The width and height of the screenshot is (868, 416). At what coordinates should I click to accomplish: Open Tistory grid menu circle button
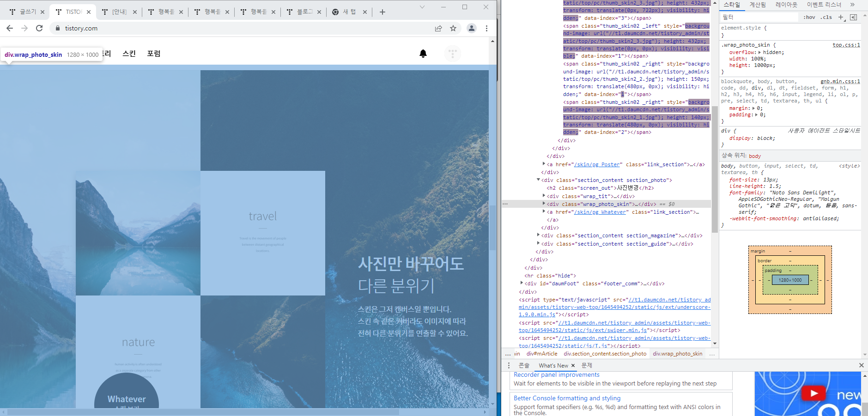tap(453, 54)
